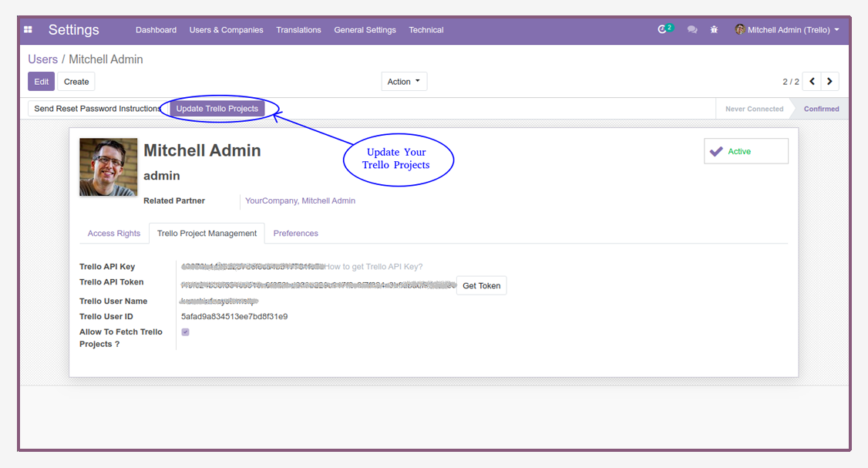The height and width of the screenshot is (468, 868).
Task: Switch to Preferences tab
Action: (x=295, y=233)
